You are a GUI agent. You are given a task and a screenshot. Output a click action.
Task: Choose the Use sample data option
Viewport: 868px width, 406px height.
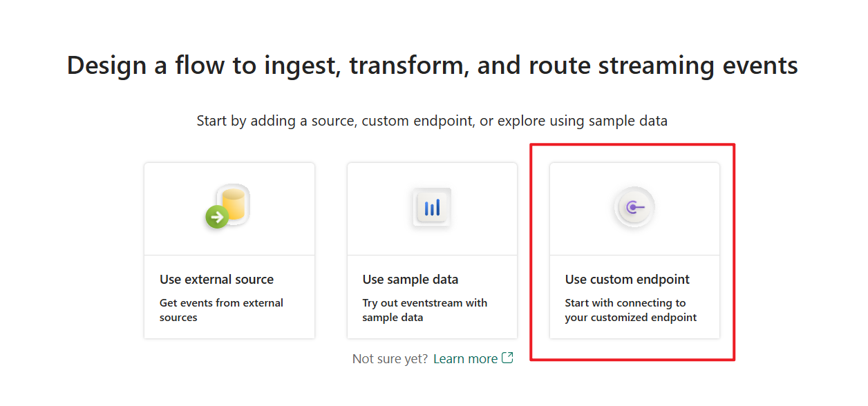(x=431, y=250)
